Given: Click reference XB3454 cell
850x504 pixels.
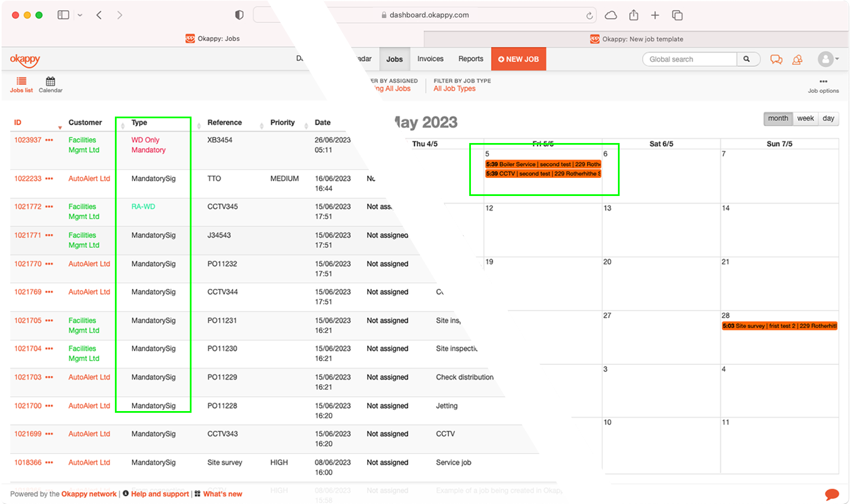Looking at the screenshot, I should point(220,140).
